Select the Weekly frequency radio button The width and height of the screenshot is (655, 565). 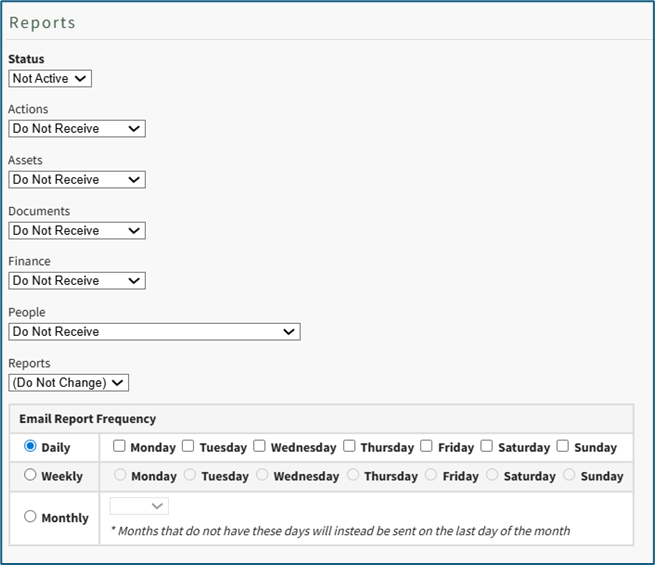click(x=30, y=475)
